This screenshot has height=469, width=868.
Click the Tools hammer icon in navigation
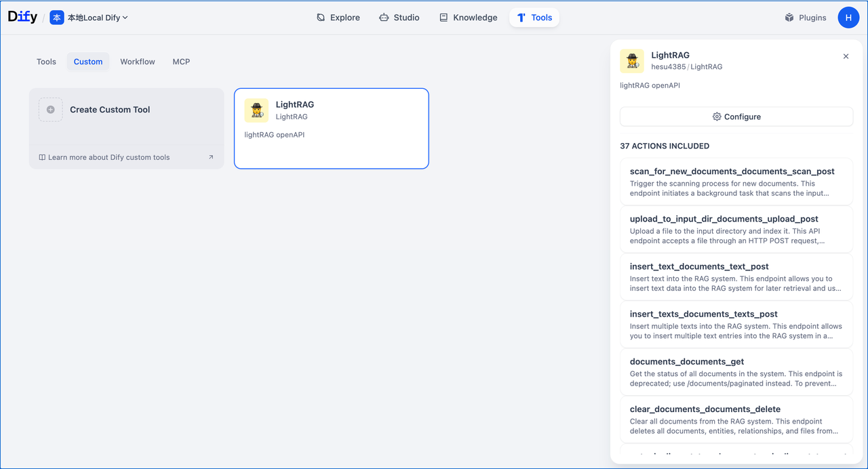[521, 18]
